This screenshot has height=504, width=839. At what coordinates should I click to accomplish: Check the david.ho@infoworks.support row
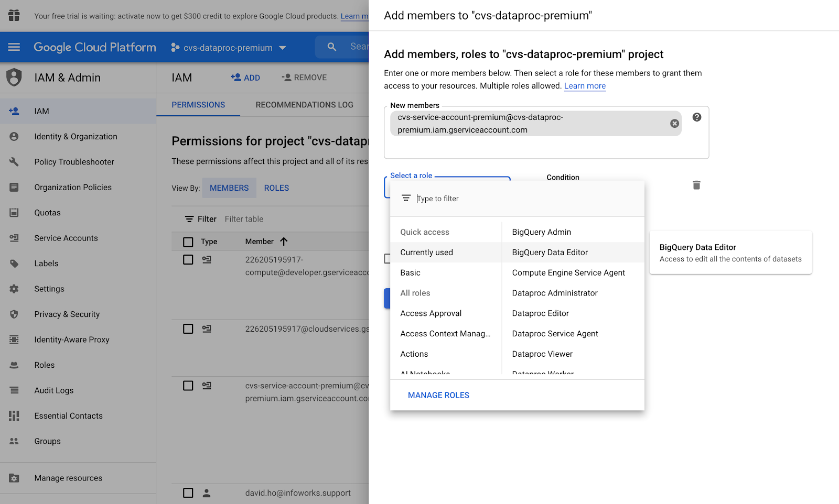(x=188, y=493)
